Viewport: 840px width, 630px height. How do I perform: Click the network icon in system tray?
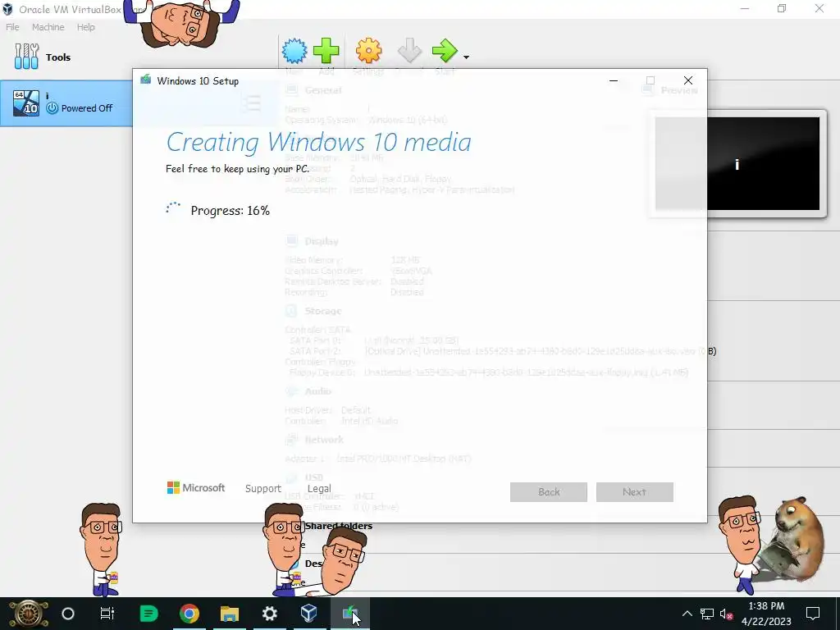pyautogui.click(x=707, y=614)
